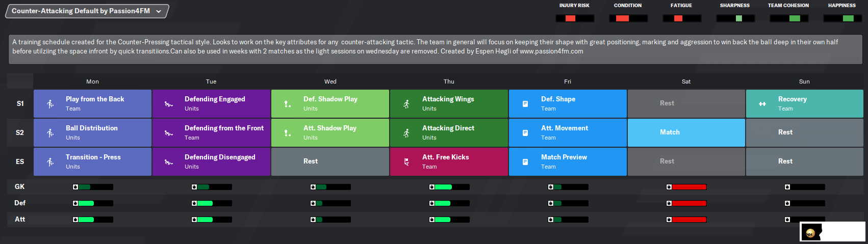This screenshot has height=244, width=868.
Task: Click the GK intensity bar for Saturday
Action: pos(686,187)
